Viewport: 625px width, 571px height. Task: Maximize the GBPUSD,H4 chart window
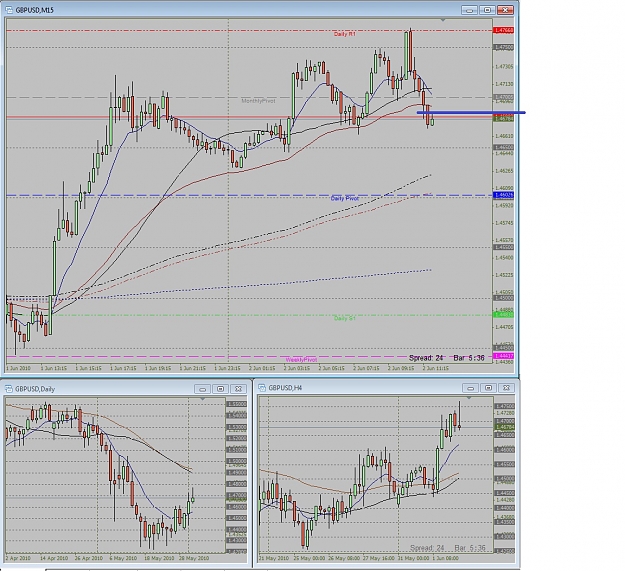point(488,388)
